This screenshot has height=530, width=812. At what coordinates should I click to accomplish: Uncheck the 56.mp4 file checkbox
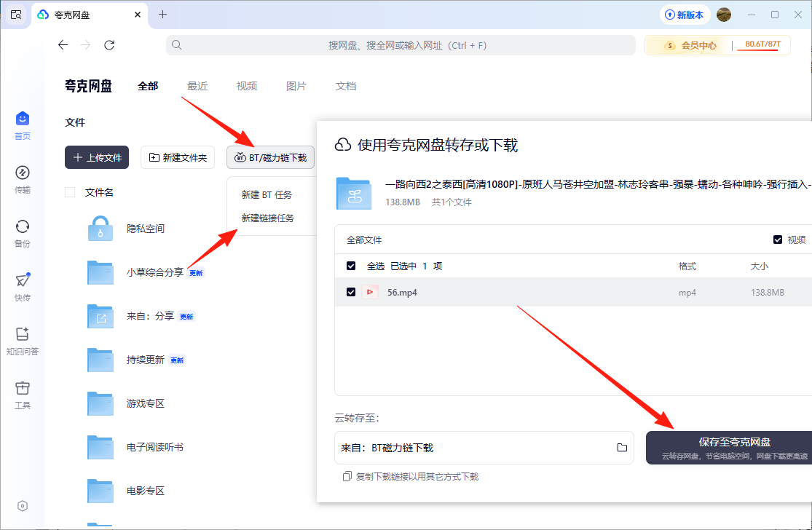351,292
